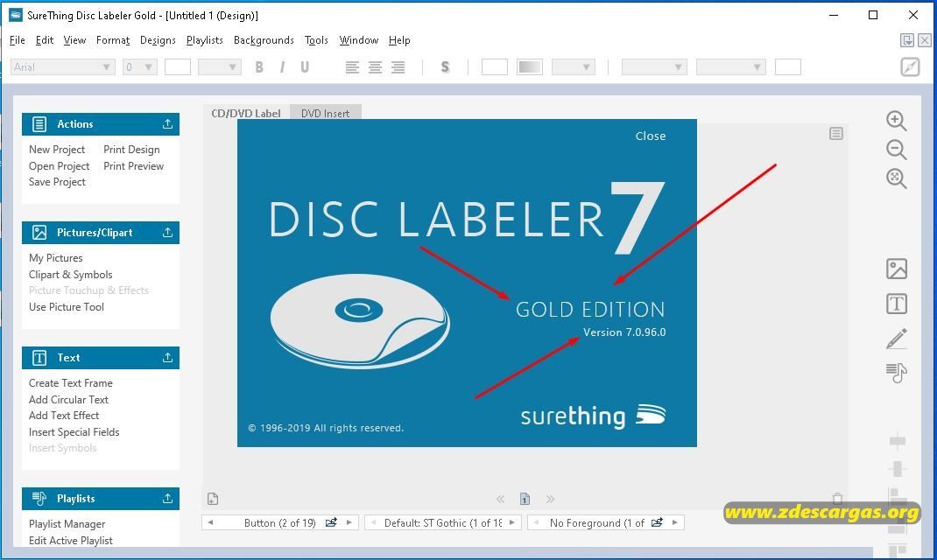The image size is (937, 560).
Task: Collapse the Playlists panel with its arrow
Action: click(167, 499)
